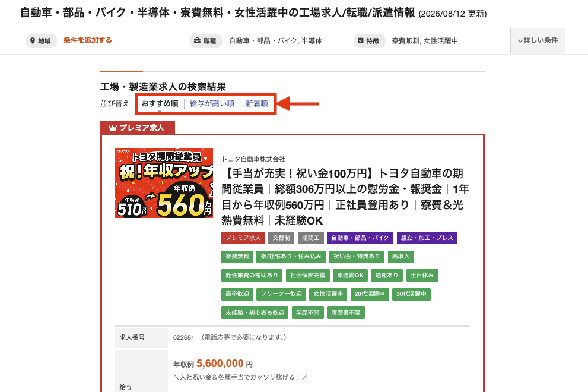Click company name トヨタ自動車株式会社
Screen dimensions: 588x392
253,159
